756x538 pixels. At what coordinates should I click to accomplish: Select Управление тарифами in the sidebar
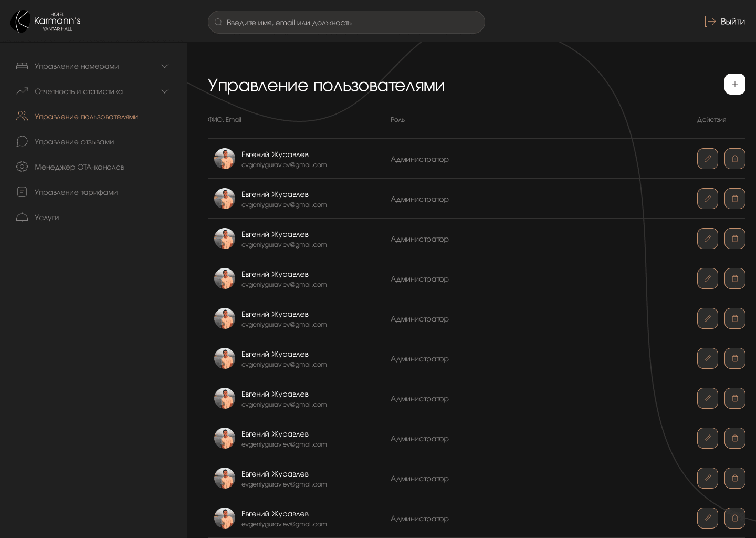(x=76, y=192)
